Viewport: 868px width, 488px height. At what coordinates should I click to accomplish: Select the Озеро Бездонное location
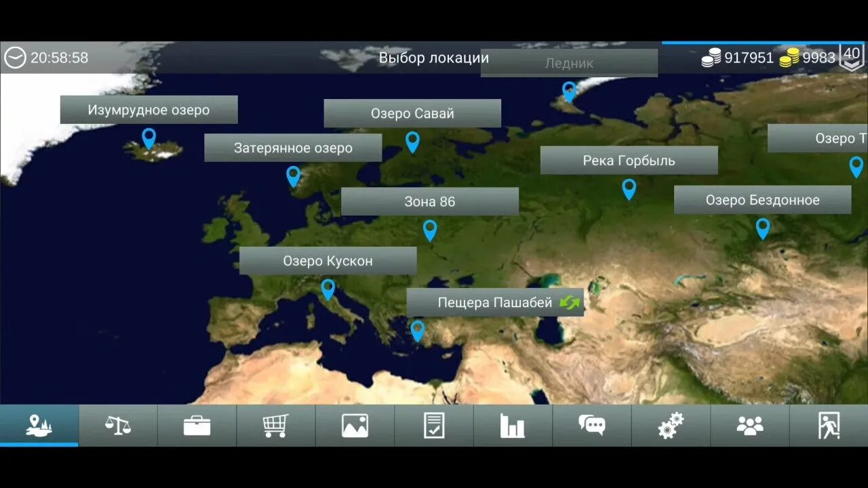(763, 200)
